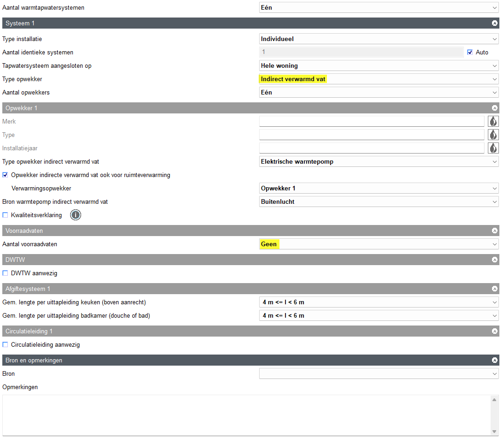This screenshot has height=444, width=504.
Task: Open the Aantal voorraadvaten dropdown
Action: 379,244
